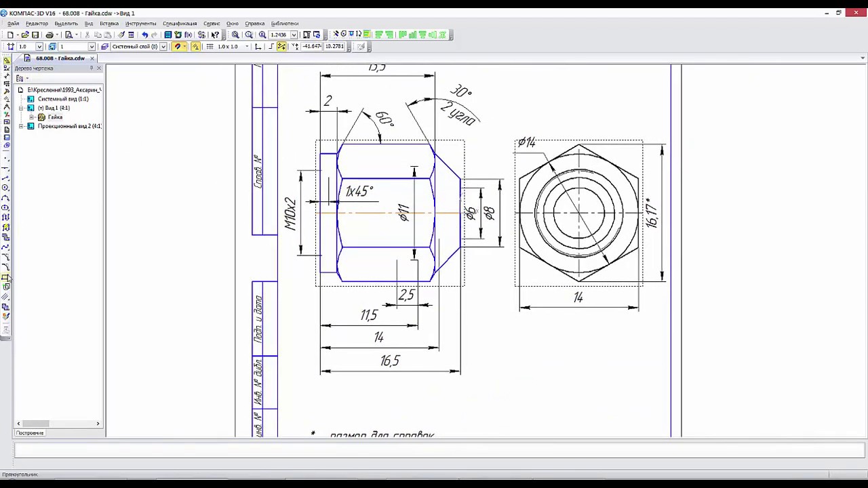Open the Geometry panel switch icon

[6, 60]
